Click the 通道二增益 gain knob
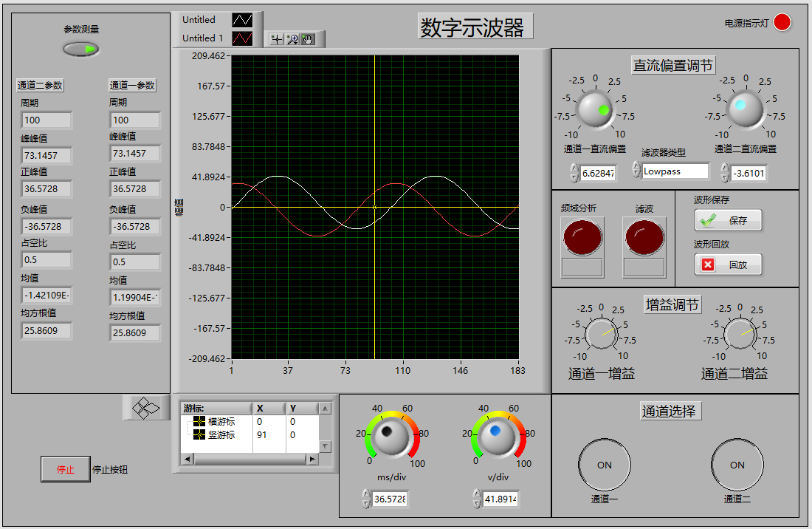 740,334
